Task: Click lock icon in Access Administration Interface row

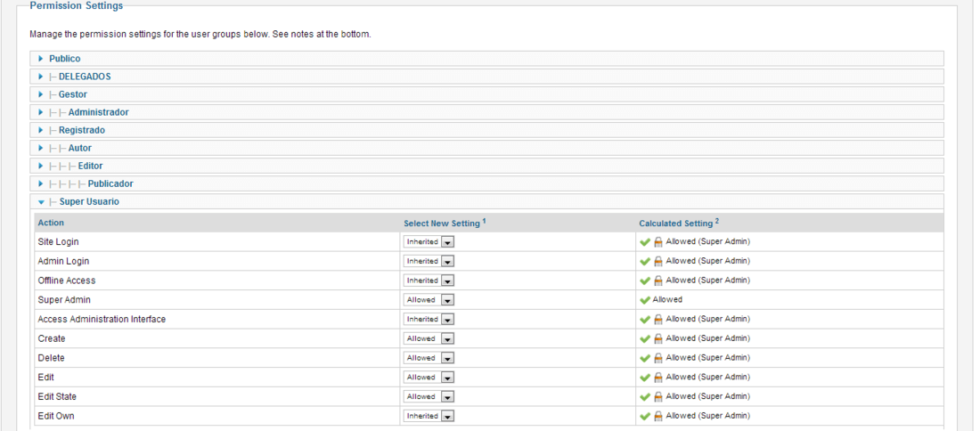Action: [x=658, y=319]
